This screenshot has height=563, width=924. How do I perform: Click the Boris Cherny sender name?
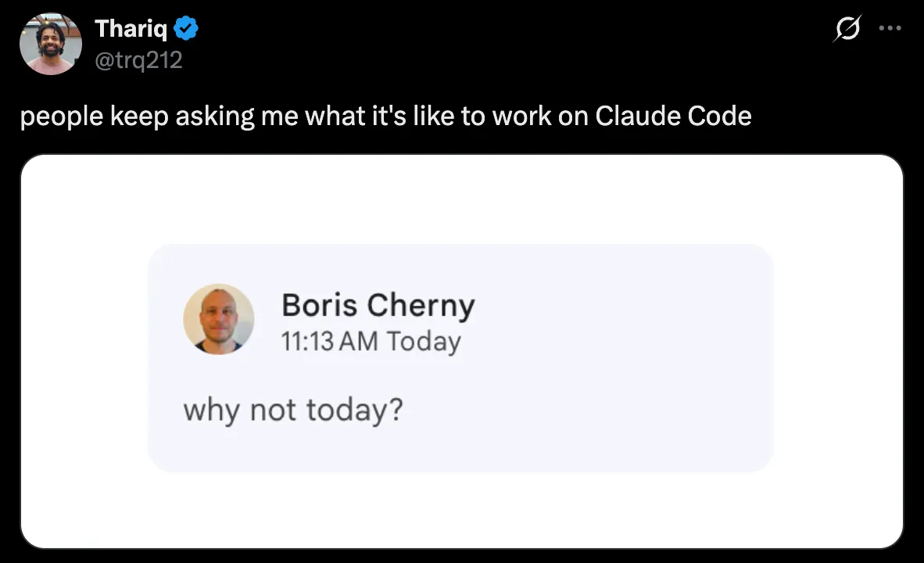(378, 305)
